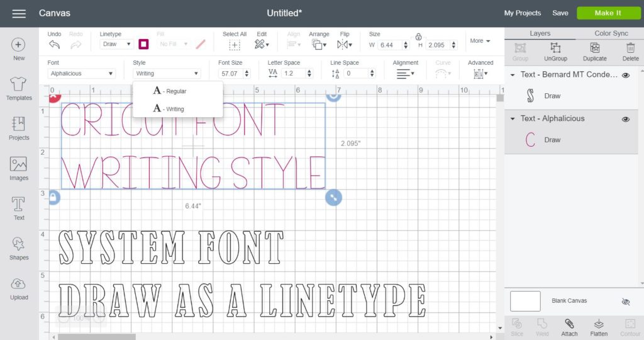Screen dimensions: 644x340
Task: Open the Fill dropdown
Action: 172,44
